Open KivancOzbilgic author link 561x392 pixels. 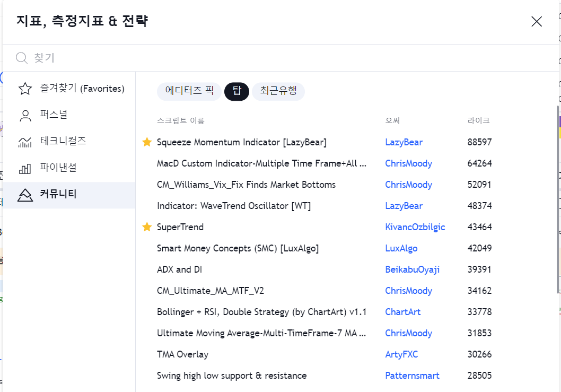[x=415, y=227]
